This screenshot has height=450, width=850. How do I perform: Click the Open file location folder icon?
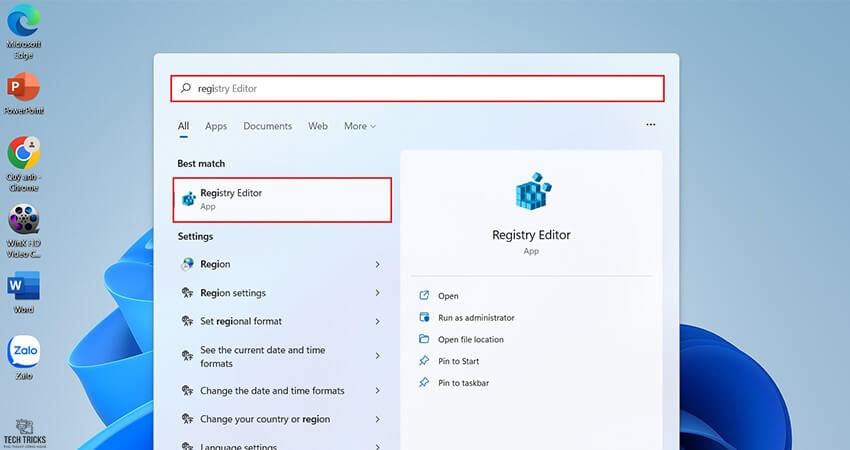(x=424, y=339)
